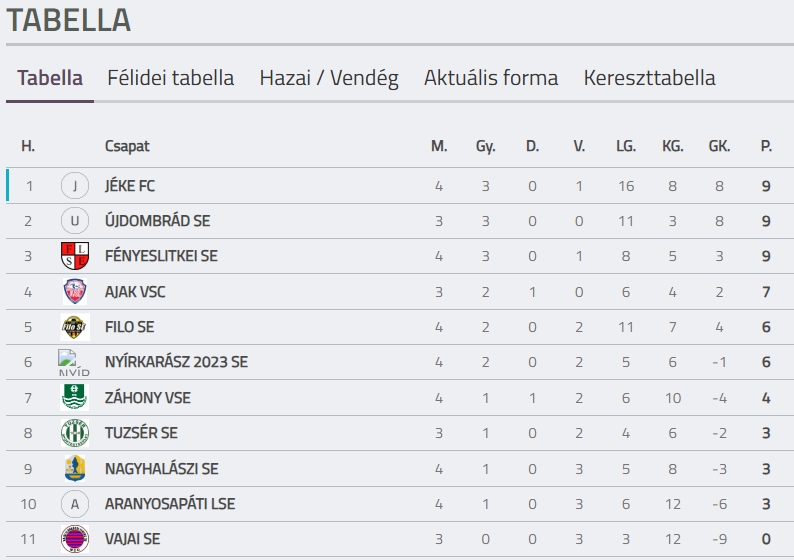Select the Aktuális forma tab
This screenshot has height=560, width=794.
[x=491, y=78]
